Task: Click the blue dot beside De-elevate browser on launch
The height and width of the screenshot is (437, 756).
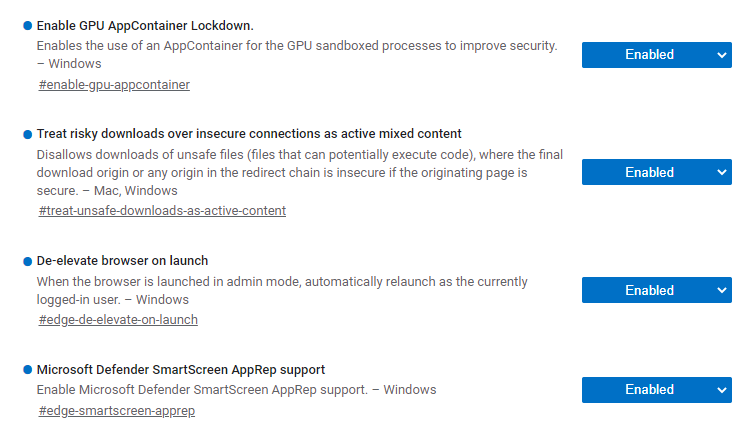Action: (x=27, y=261)
